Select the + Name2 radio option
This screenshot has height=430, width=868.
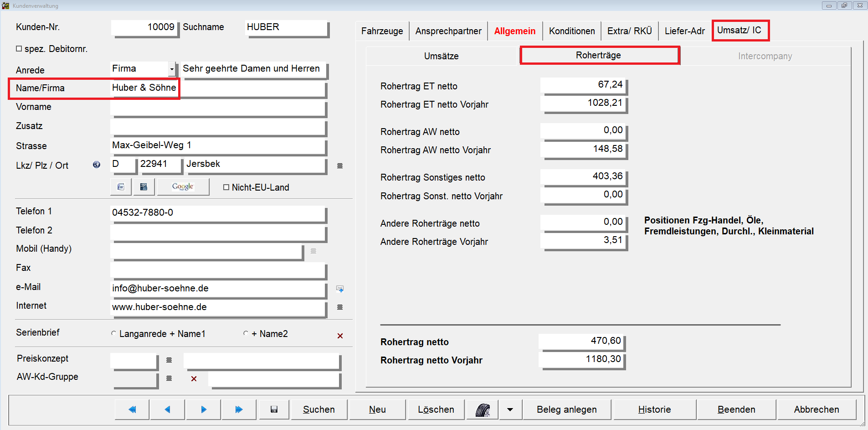tap(246, 333)
